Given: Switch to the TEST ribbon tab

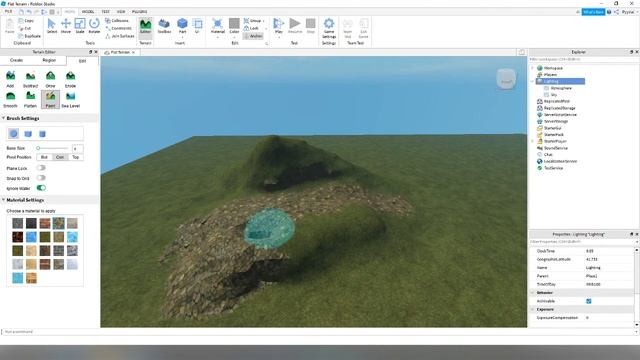Looking at the screenshot, I should 105,12.
